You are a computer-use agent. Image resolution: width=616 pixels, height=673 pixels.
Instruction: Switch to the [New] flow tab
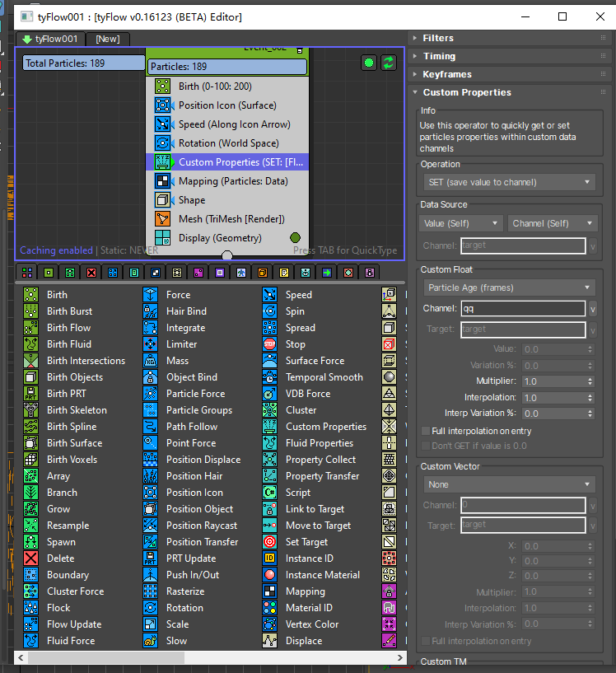(x=107, y=39)
